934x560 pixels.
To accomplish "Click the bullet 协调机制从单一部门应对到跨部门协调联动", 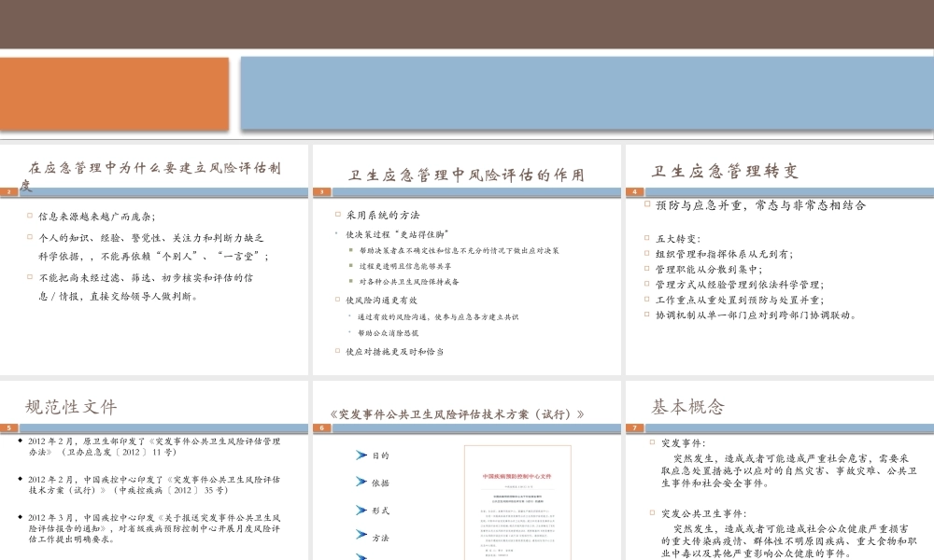I will pos(756,315).
